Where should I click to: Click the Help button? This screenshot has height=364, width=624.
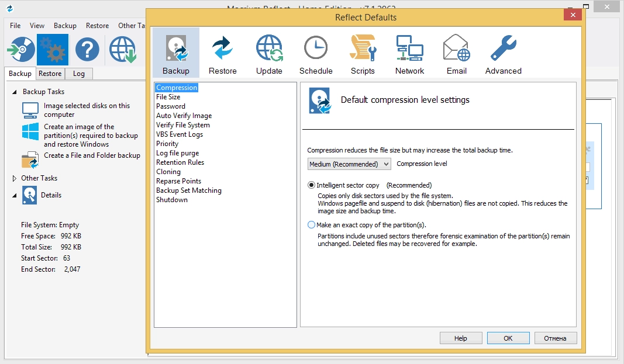[x=461, y=338]
